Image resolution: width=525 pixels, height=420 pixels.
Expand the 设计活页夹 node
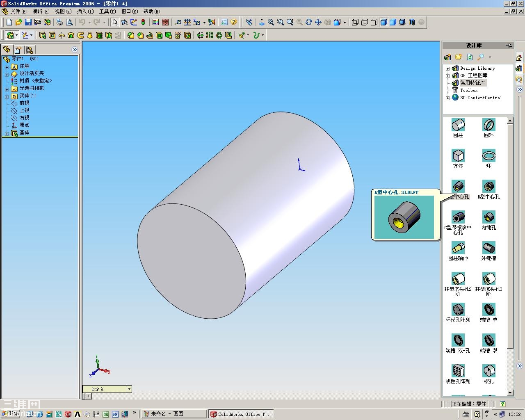[x=7, y=74]
